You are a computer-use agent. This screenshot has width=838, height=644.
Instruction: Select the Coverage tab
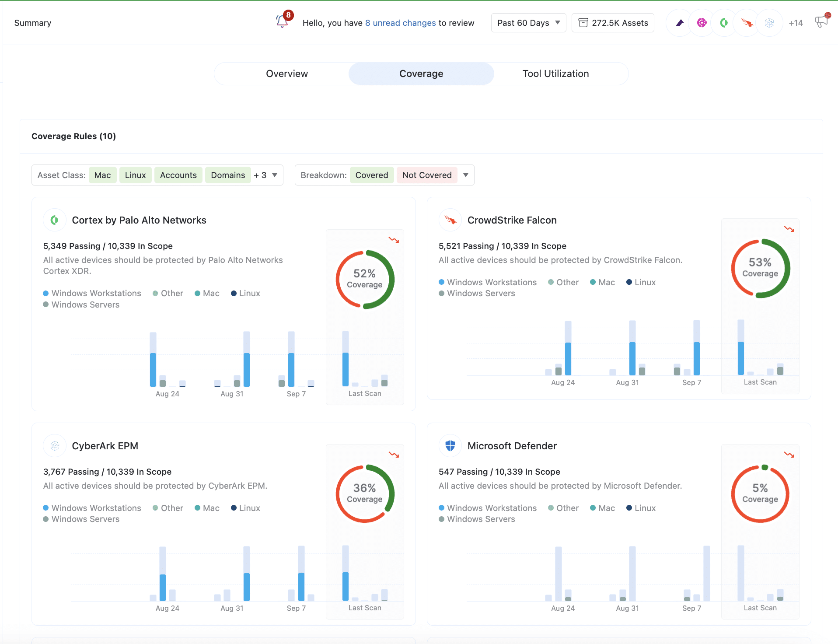tap(421, 73)
